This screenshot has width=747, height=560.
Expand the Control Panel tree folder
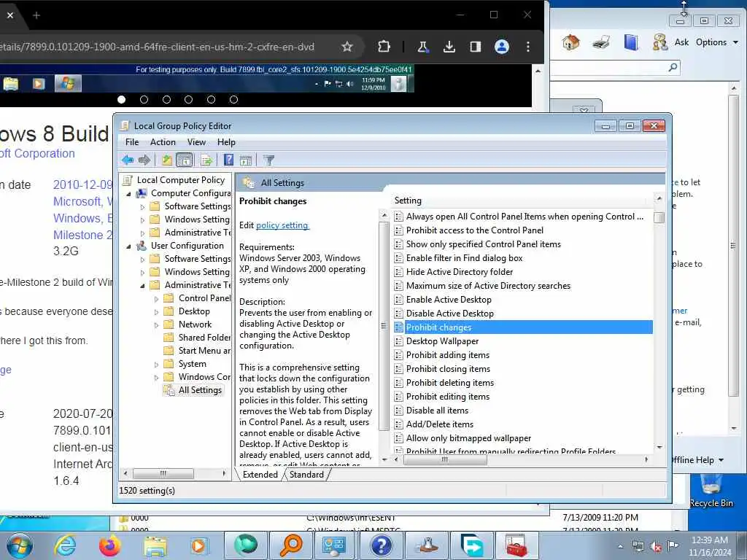click(156, 299)
